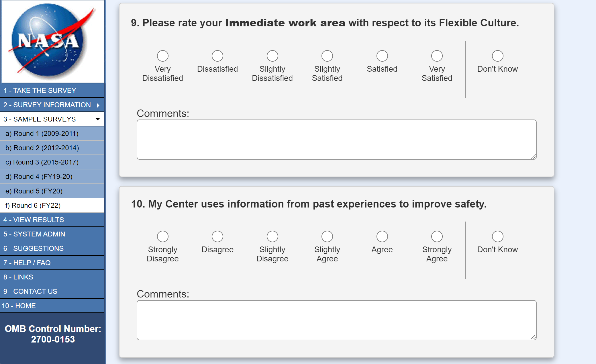Choose Disagree for question 10
The height and width of the screenshot is (364, 596).
click(x=217, y=236)
